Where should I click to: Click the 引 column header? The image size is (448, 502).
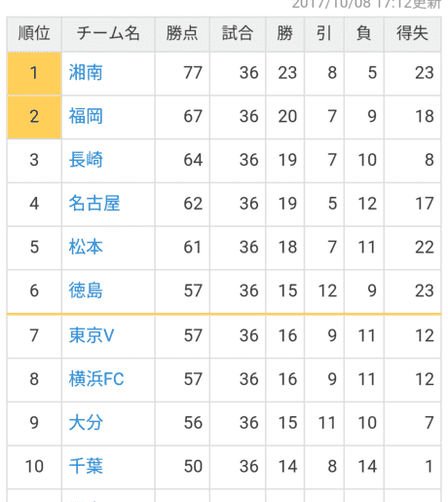point(324,34)
